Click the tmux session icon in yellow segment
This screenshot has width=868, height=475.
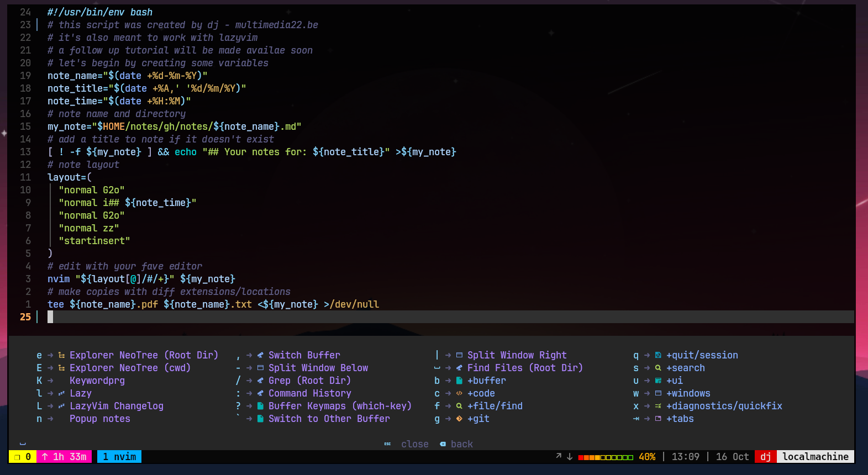coord(17,457)
